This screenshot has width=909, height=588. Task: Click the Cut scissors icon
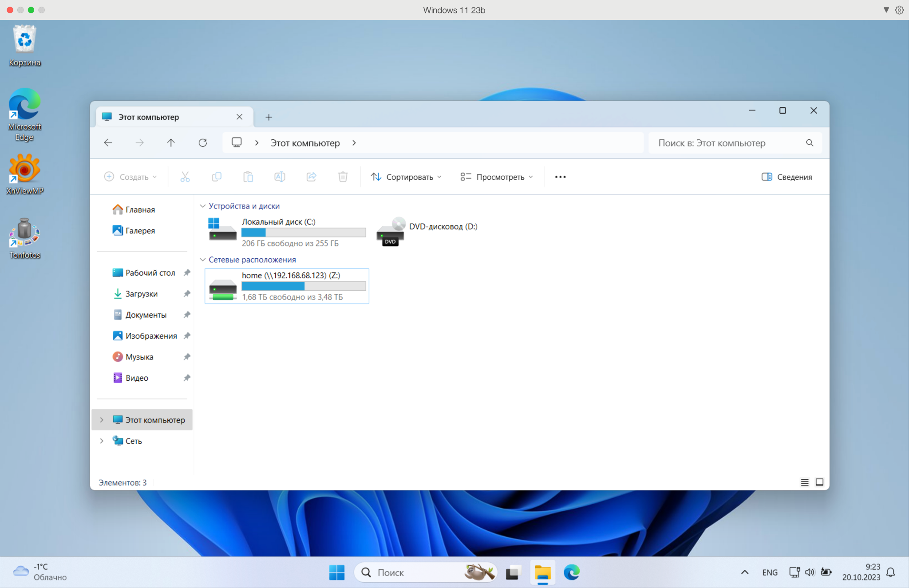pos(185,177)
